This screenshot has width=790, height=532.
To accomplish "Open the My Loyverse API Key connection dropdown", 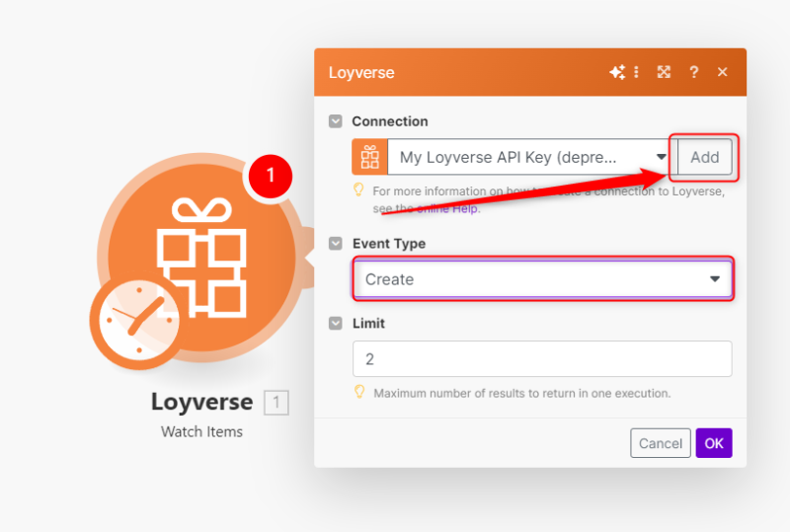I will coord(528,157).
